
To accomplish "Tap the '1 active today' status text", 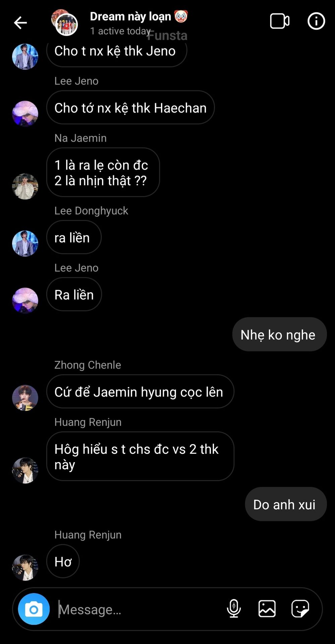I will [120, 31].
